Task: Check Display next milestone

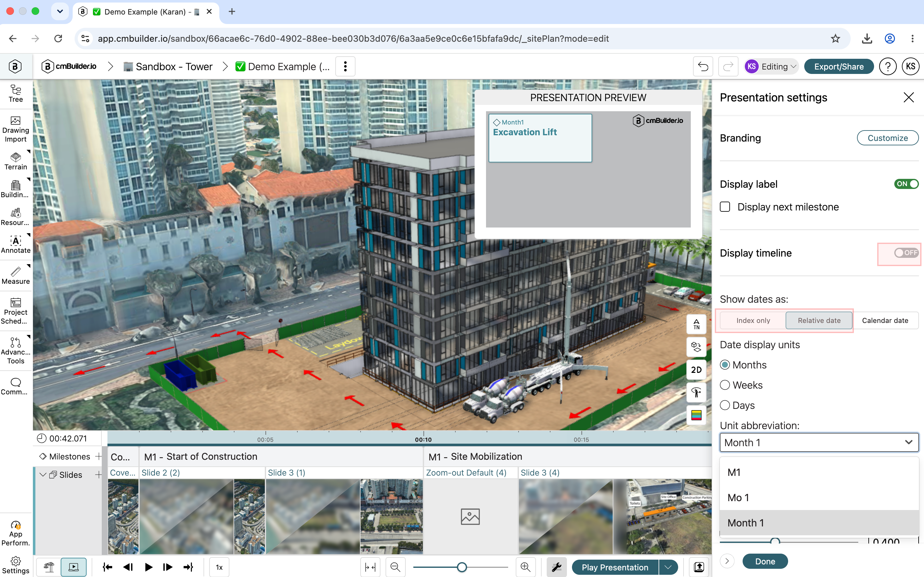Action: tap(725, 207)
